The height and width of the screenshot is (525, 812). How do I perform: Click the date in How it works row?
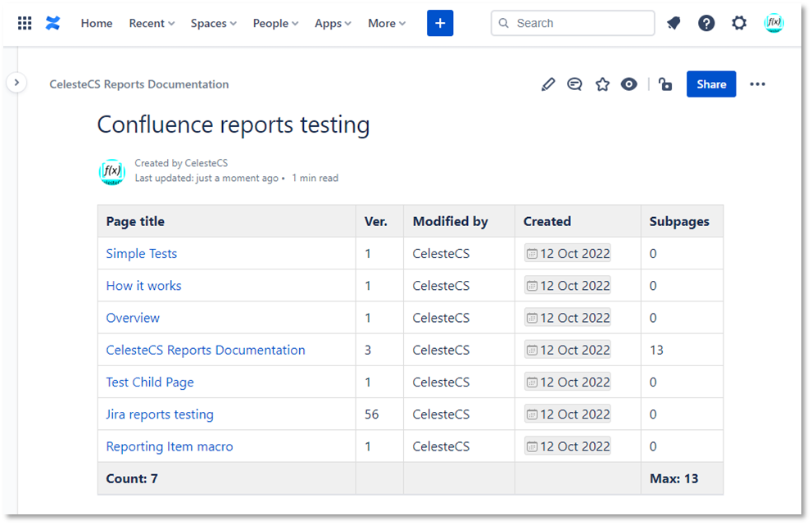(x=568, y=286)
